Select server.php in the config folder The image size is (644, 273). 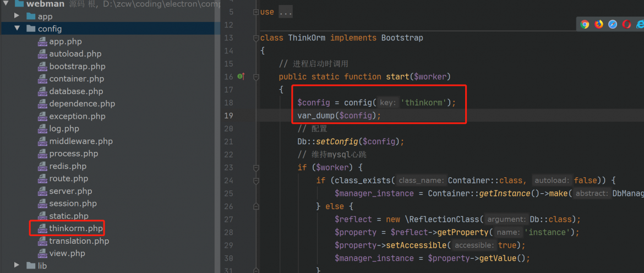[70, 191]
